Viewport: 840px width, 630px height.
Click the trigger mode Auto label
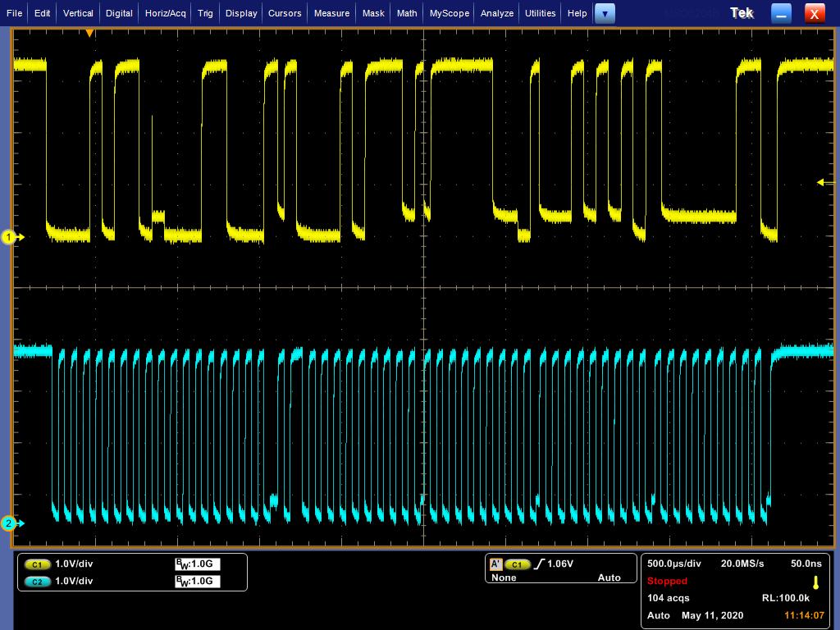(x=609, y=577)
